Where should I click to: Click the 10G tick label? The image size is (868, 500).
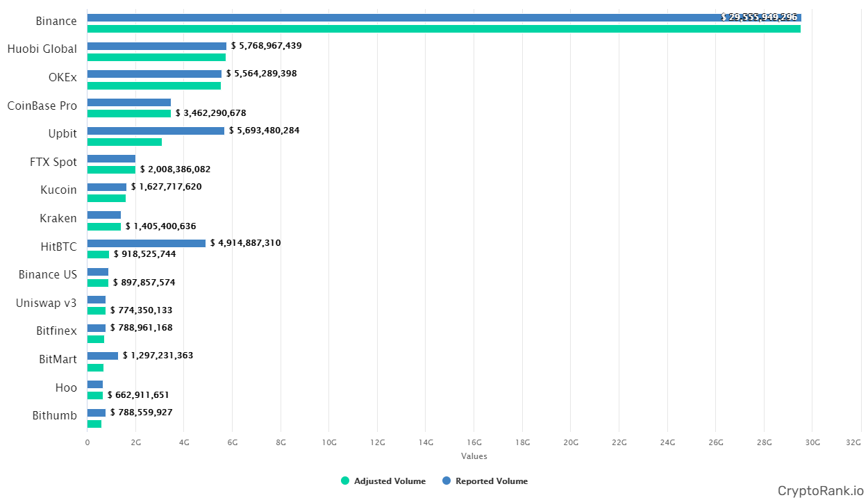pos(329,442)
